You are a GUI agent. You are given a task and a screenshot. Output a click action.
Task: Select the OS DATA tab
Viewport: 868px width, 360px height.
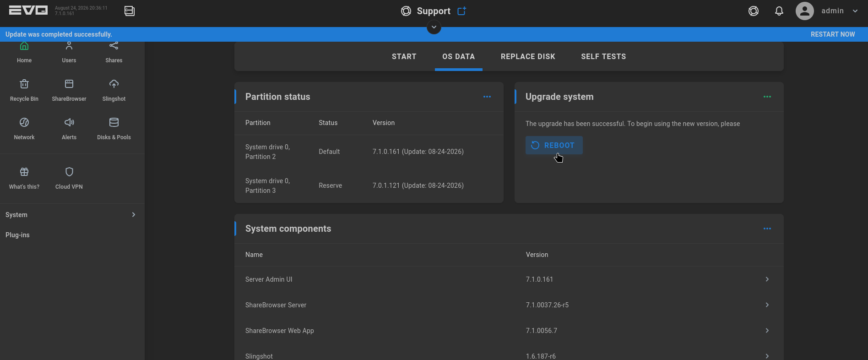[459, 56]
